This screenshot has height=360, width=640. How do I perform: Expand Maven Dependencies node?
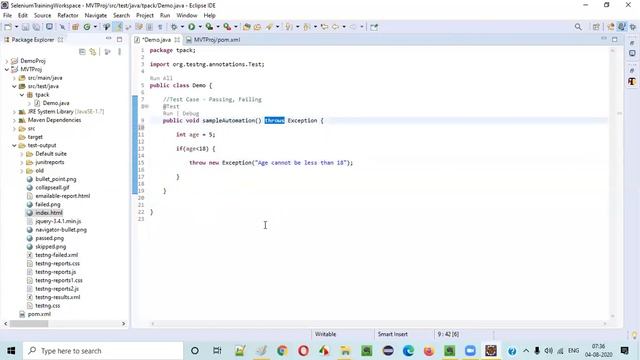click(14, 120)
